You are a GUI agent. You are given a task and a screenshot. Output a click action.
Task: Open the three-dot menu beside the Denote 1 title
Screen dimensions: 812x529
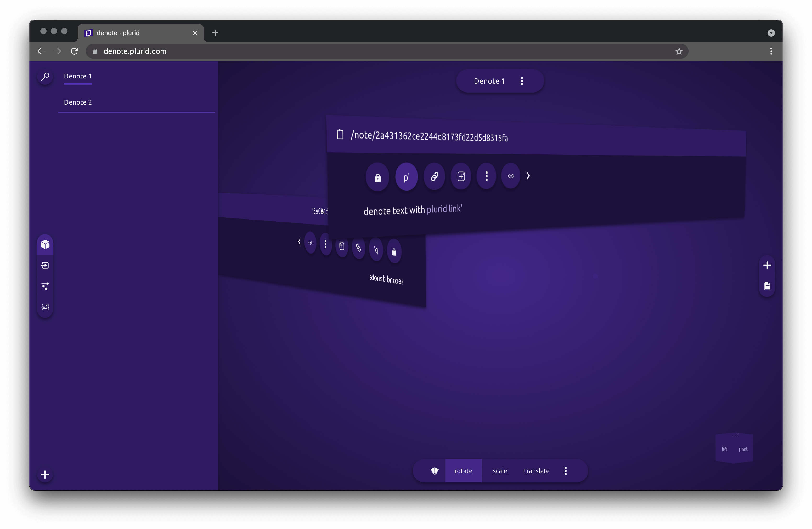(x=521, y=81)
